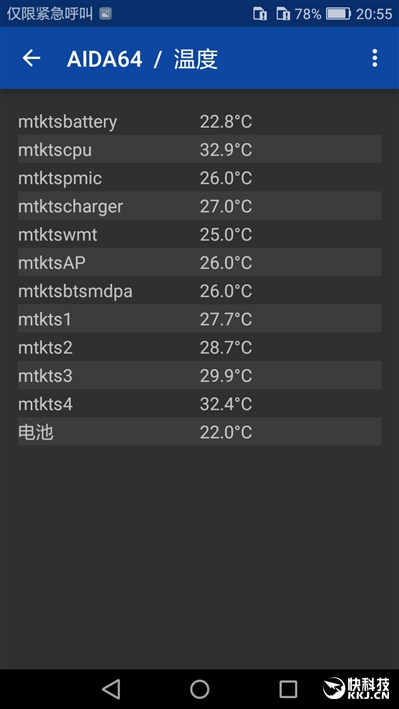The width and height of the screenshot is (399, 709).
Task: Tap the picture notification icon in status bar
Action: (105, 14)
